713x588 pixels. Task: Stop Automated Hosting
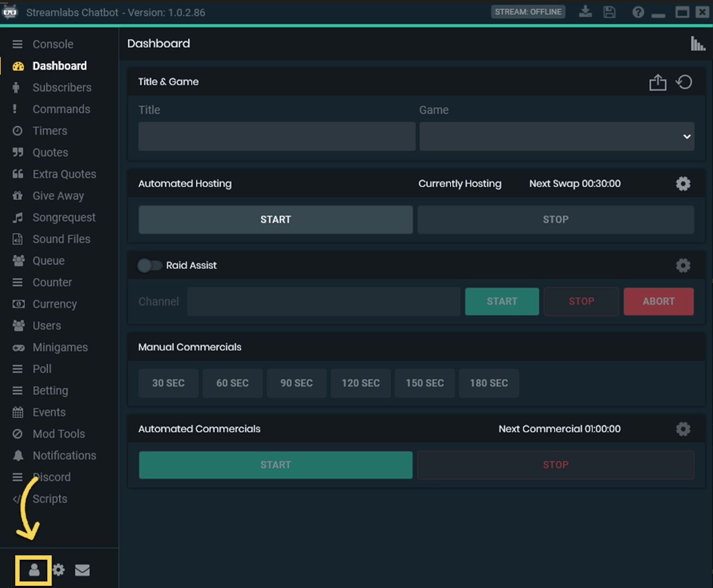click(556, 219)
